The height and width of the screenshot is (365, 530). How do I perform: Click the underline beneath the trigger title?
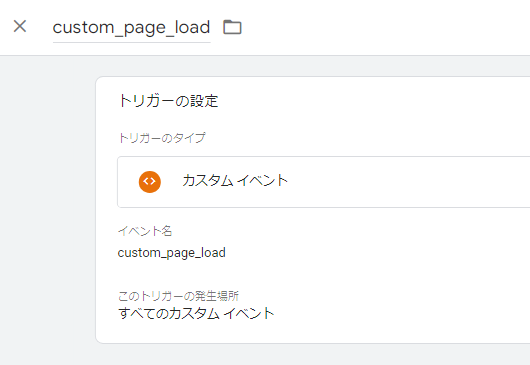coord(131,43)
